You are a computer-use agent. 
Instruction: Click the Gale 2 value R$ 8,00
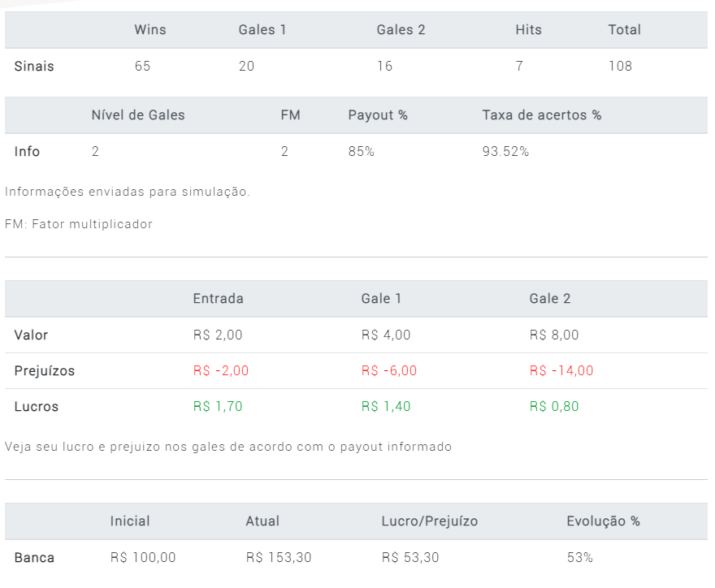tap(554, 335)
